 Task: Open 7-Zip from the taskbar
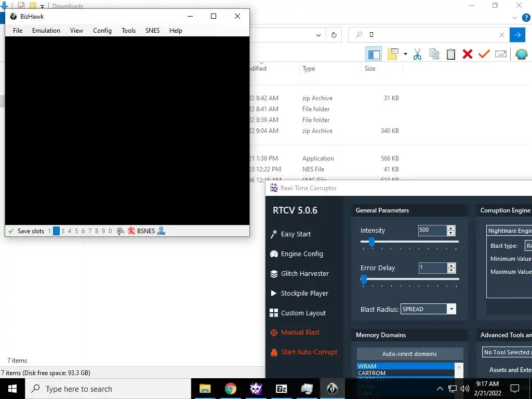[281, 389]
